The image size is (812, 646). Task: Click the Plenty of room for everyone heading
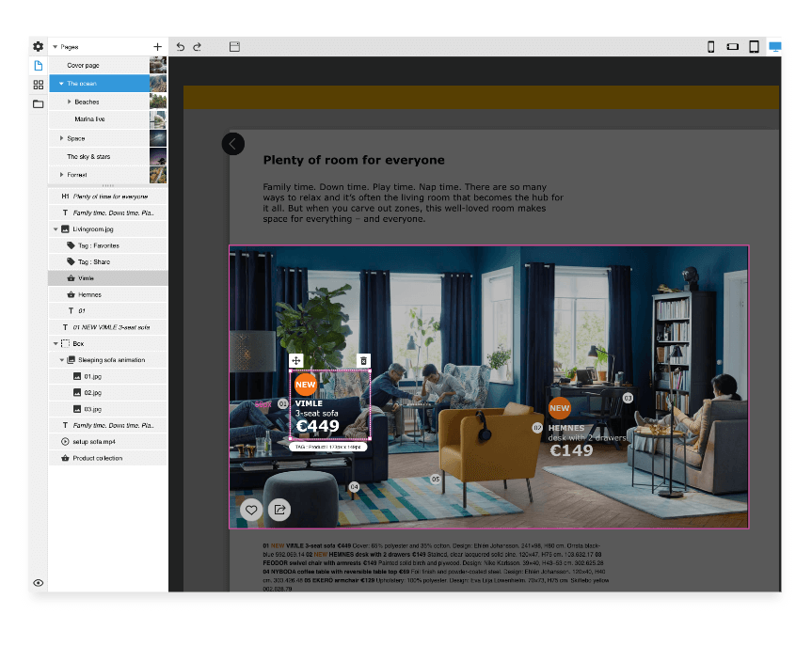point(354,160)
